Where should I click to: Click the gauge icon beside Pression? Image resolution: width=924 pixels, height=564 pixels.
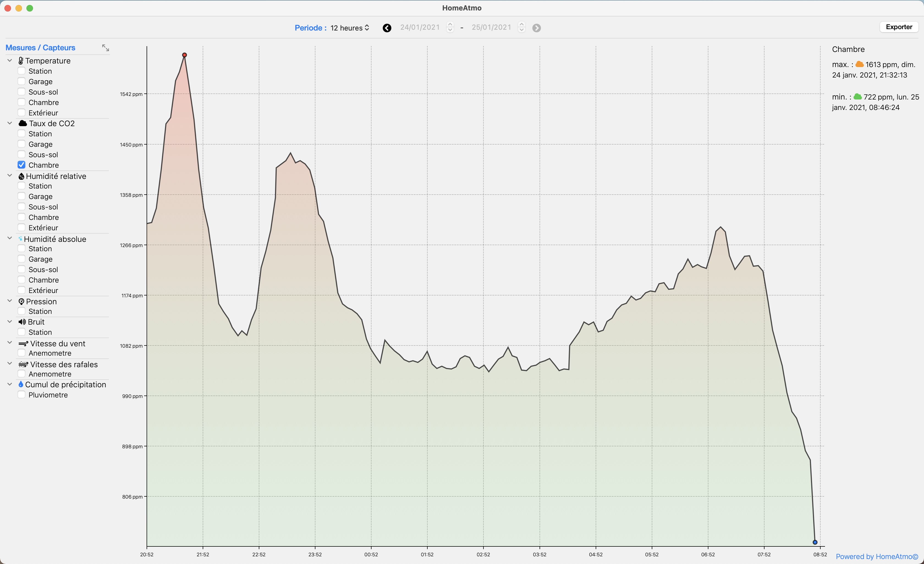click(x=21, y=302)
